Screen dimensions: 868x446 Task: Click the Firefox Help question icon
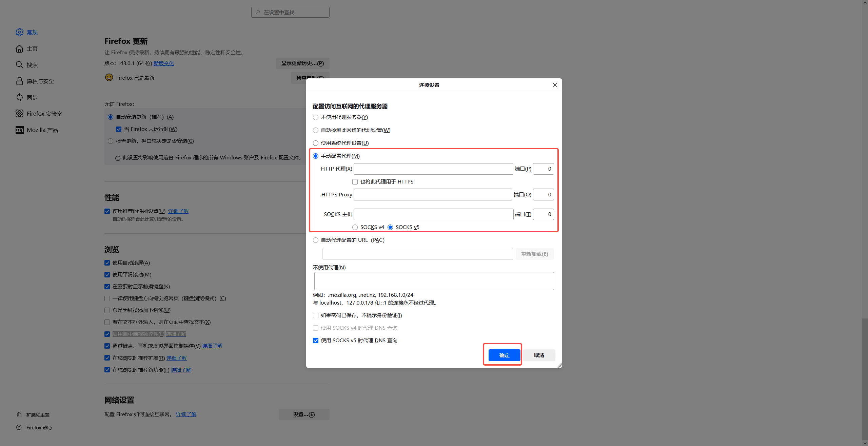pyautogui.click(x=19, y=427)
